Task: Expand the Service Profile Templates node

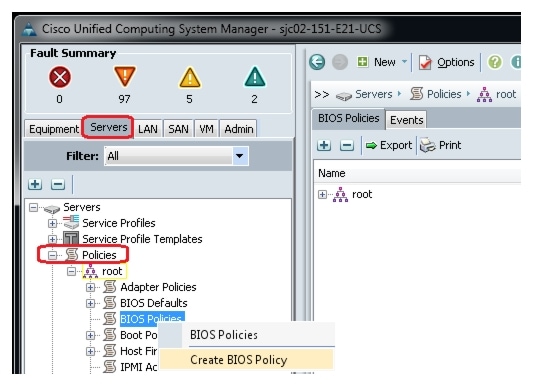Action: point(52,239)
